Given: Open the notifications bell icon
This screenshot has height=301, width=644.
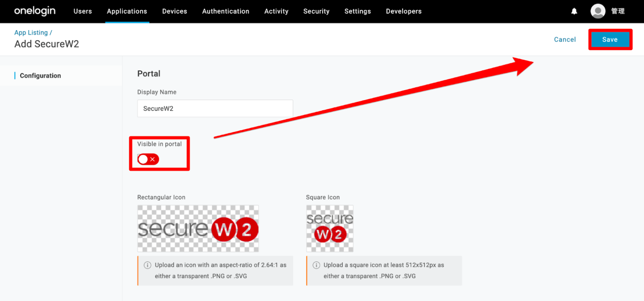Looking at the screenshot, I should 574,11.
